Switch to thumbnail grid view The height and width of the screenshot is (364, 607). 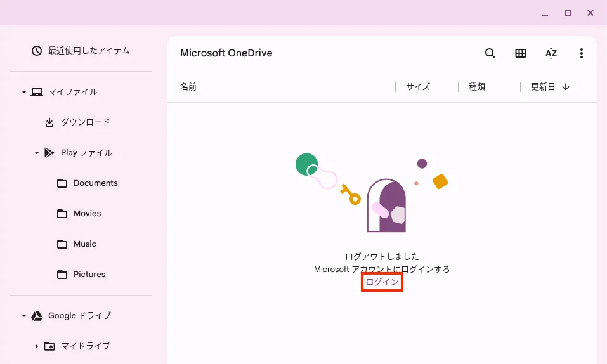click(520, 53)
